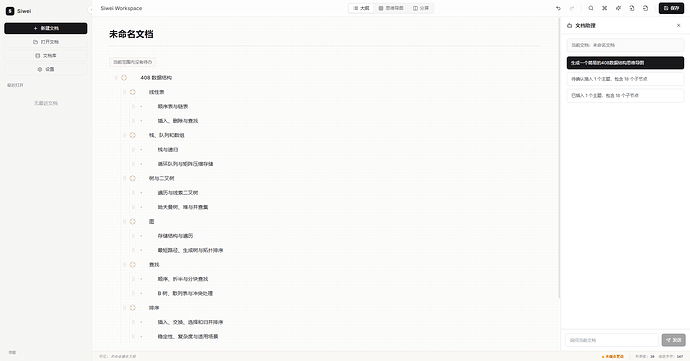Open search with the magnifier icon
The height and width of the screenshot is (361, 690).
click(591, 8)
